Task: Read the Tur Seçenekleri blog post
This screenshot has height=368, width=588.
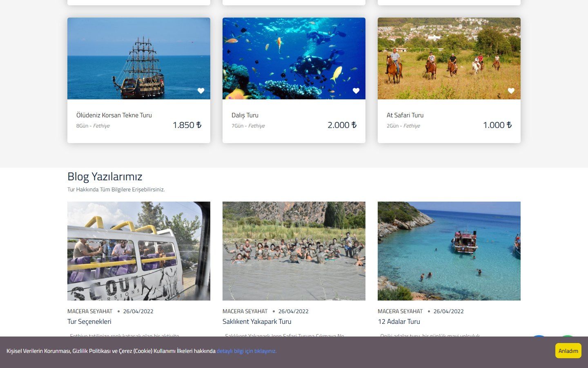Action: tap(89, 322)
